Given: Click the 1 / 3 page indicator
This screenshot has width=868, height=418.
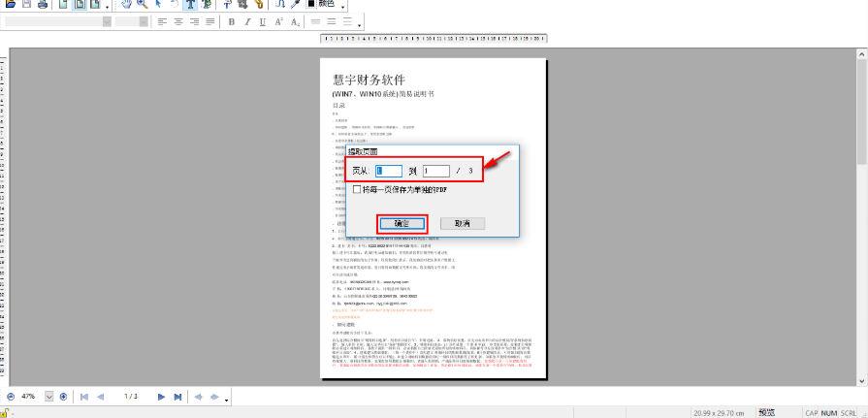Looking at the screenshot, I should coord(131,397).
